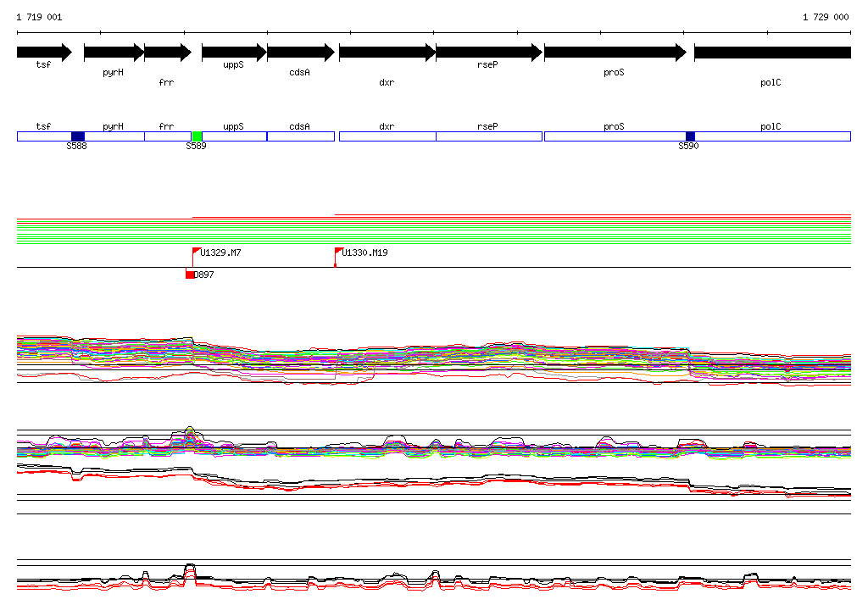Image resolution: width=868 pixels, height=605 pixels.
Task: Click the rseP blue outlined box
Action: point(489,136)
